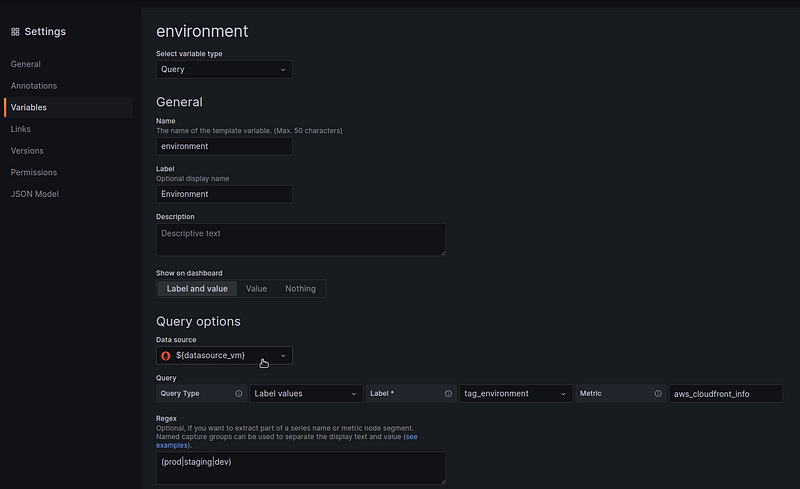This screenshot has width=800, height=489.
Task: Open Annotations settings section
Action: click(34, 86)
